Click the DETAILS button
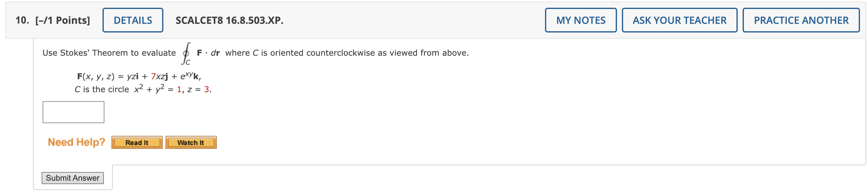The width and height of the screenshot is (868, 194). (x=132, y=20)
